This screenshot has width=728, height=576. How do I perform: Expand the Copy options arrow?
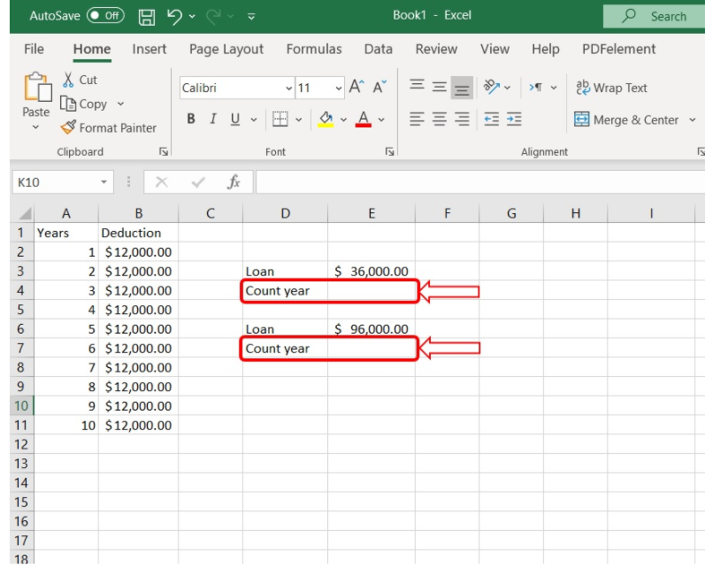click(120, 104)
